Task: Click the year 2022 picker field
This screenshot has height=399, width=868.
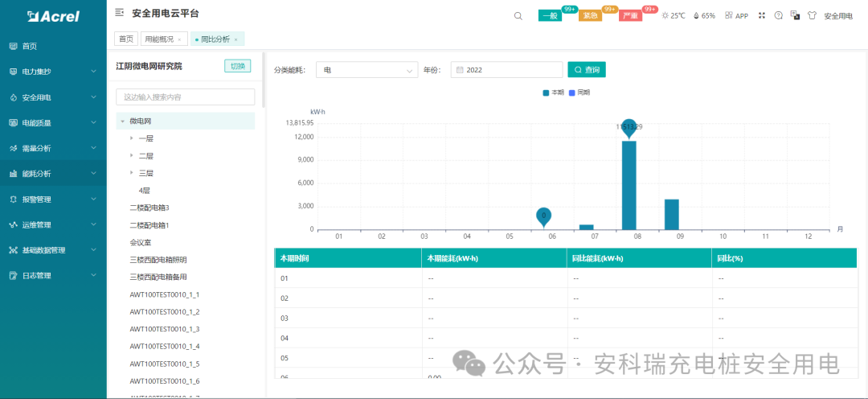Action: 506,70
